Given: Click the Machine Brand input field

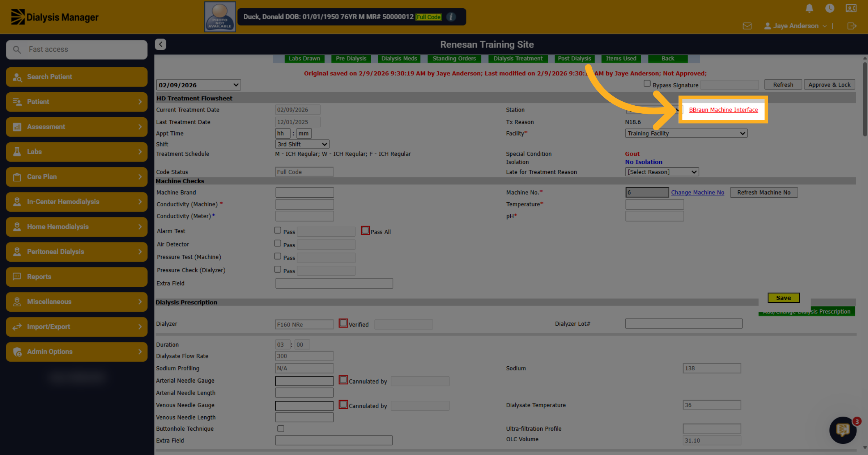Looking at the screenshot, I should 305,192.
